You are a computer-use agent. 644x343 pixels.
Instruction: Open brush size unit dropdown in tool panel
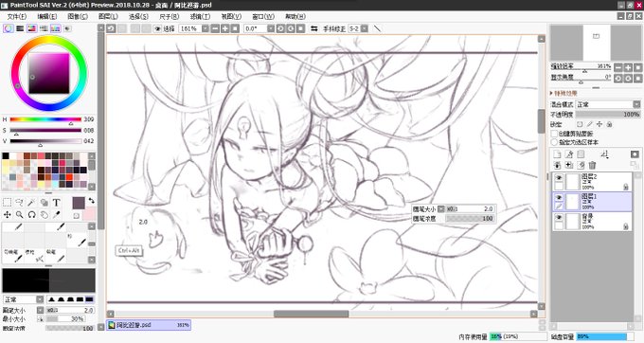[40, 310]
